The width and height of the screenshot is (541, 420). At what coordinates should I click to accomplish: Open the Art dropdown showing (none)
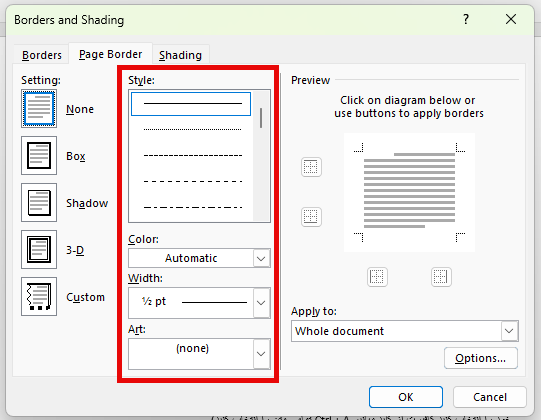(199, 354)
